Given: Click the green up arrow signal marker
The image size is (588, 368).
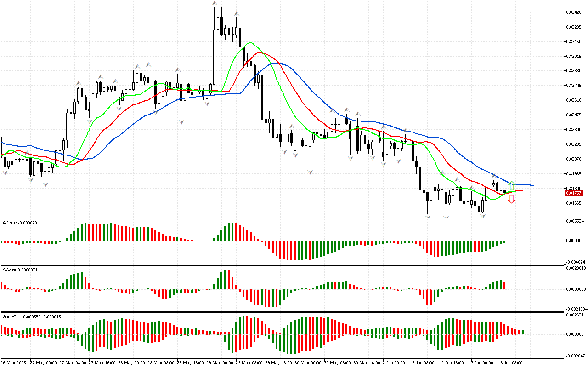Looking at the screenshot, I should [512, 186].
